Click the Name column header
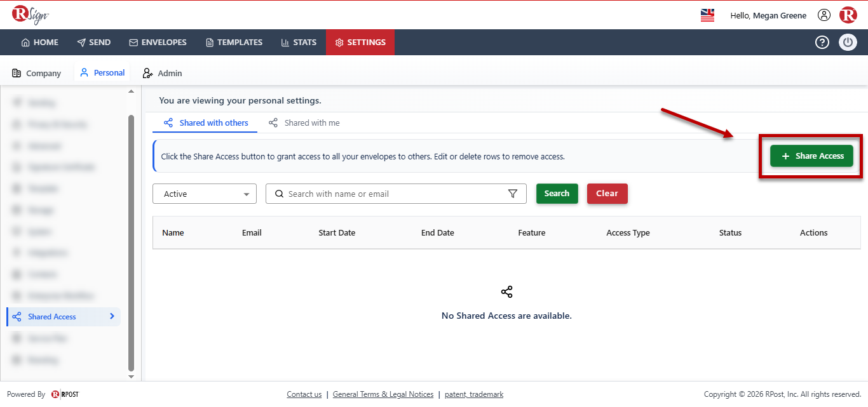Viewport: 868px width, 407px height. click(173, 233)
